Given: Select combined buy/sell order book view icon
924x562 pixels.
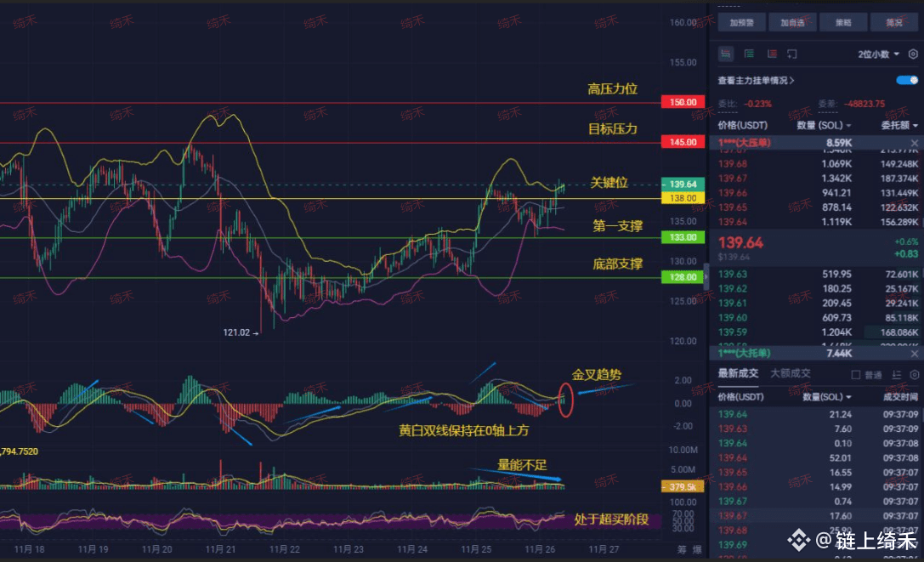Looking at the screenshot, I should pos(726,54).
